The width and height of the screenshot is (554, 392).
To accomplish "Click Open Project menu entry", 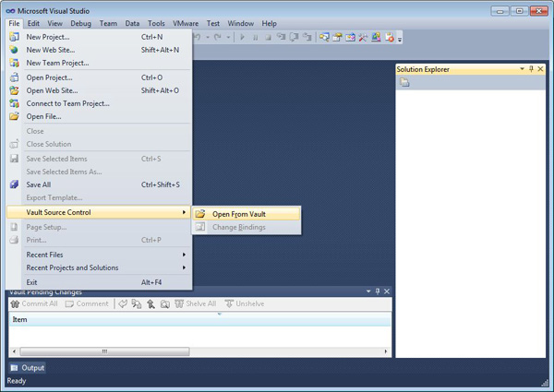I will point(49,77).
